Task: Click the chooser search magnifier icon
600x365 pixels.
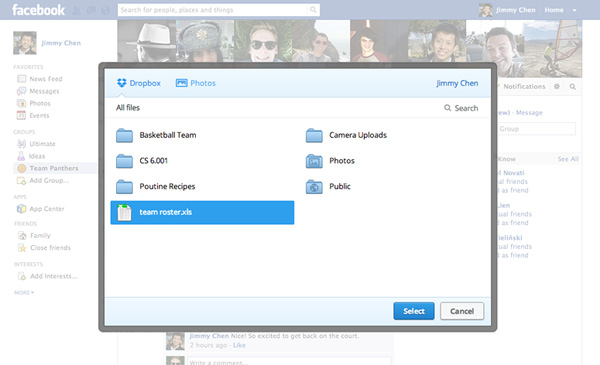Action: [x=447, y=108]
